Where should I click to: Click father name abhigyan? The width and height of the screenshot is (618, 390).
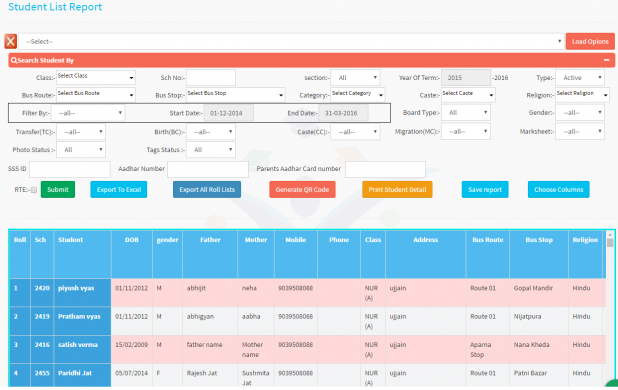200,316
